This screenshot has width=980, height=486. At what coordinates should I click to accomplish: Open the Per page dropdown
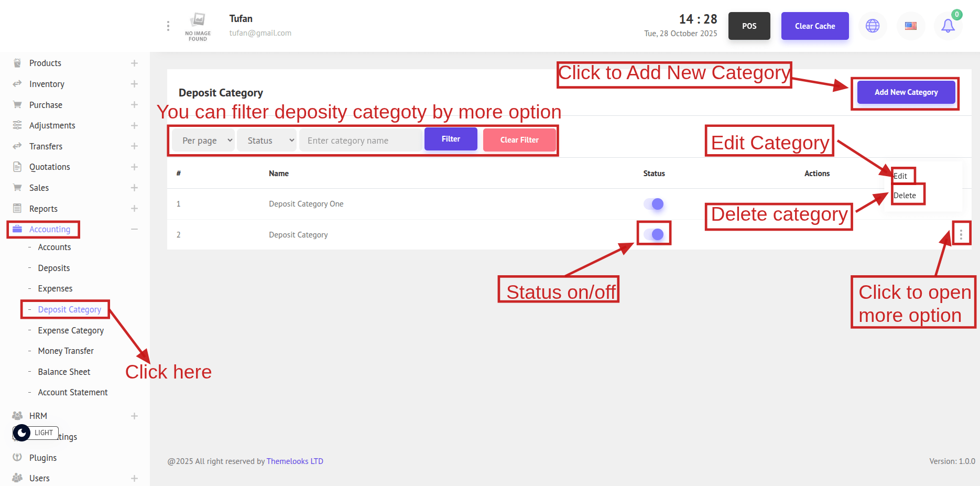[x=203, y=141]
